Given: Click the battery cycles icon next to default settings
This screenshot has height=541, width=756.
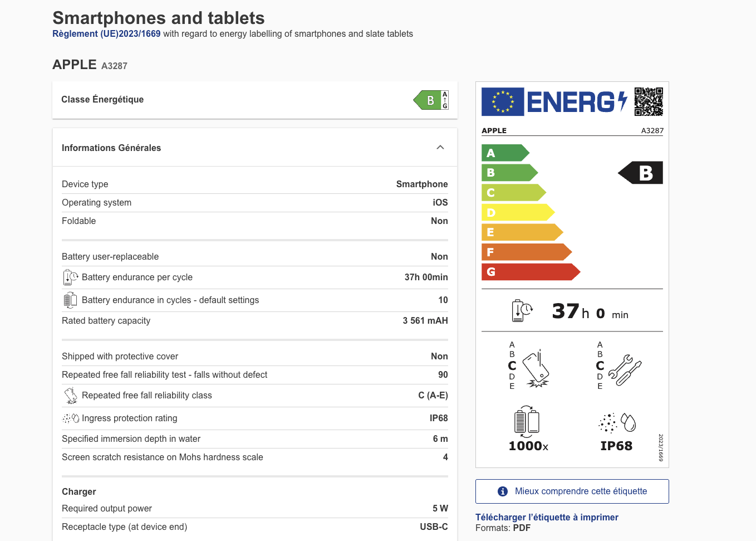Looking at the screenshot, I should point(70,300).
